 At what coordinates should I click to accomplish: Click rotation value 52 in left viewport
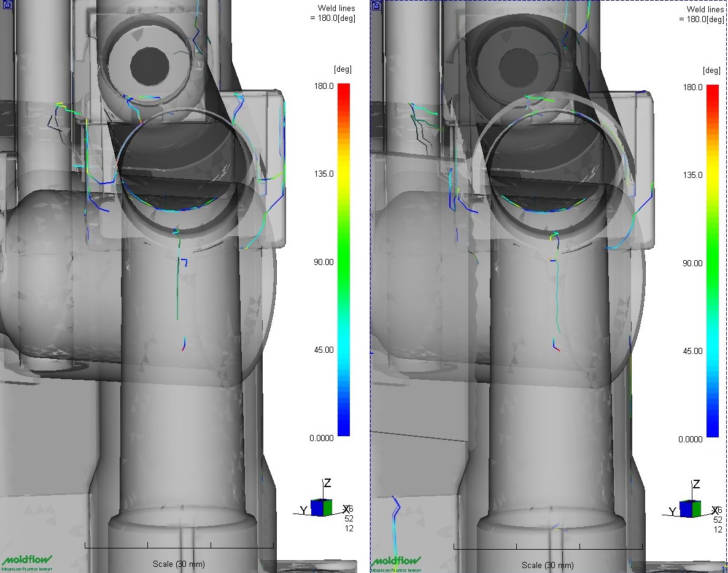[x=349, y=519]
